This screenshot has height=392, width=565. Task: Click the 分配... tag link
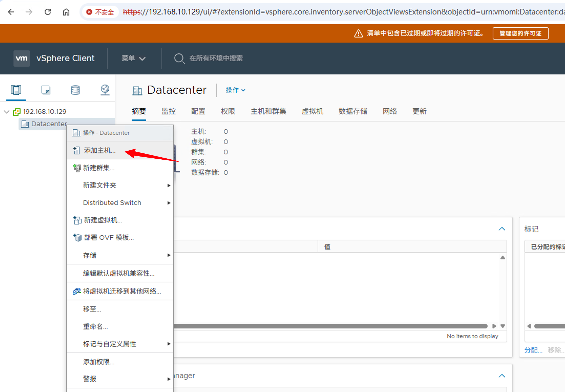coord(533,350)
